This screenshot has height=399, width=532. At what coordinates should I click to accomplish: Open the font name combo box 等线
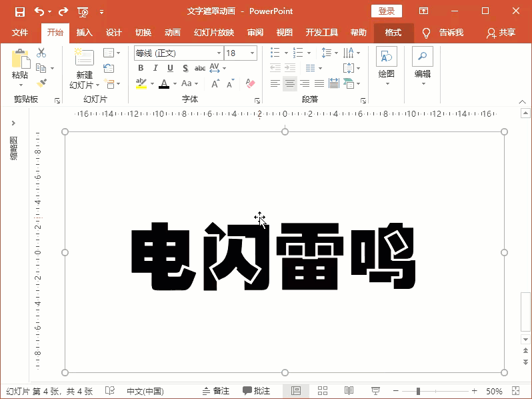178,53
